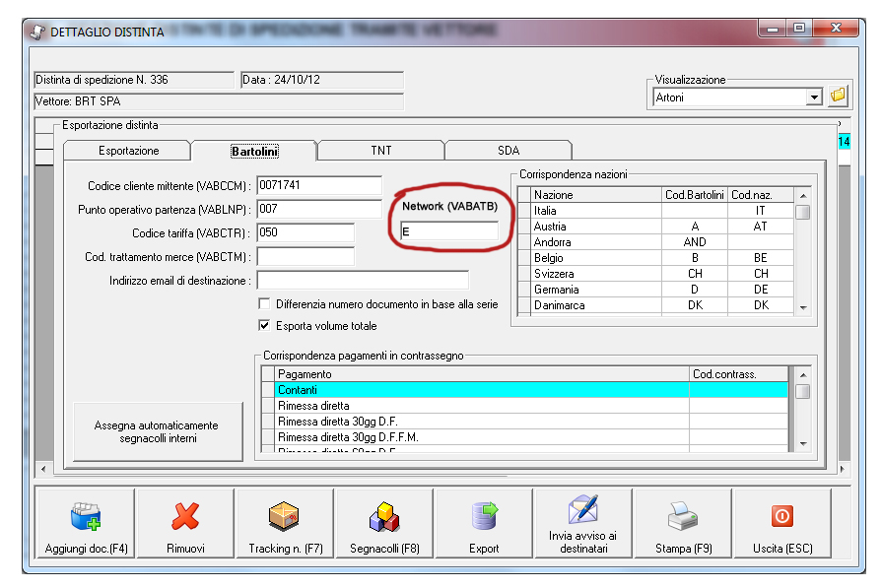Screen dimensions: 882x588
Task: Switch to the Esportazione tab
Action: point(128,151)
